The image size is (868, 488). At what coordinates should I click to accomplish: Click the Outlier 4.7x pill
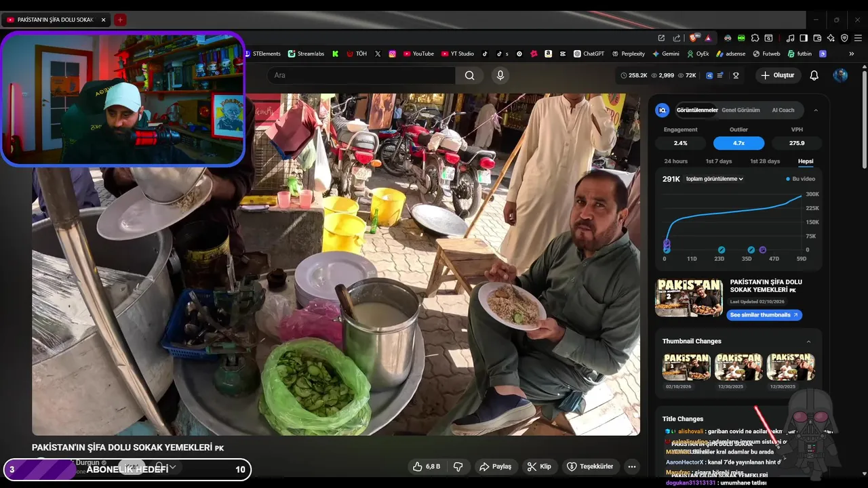(x=738, y=143)
